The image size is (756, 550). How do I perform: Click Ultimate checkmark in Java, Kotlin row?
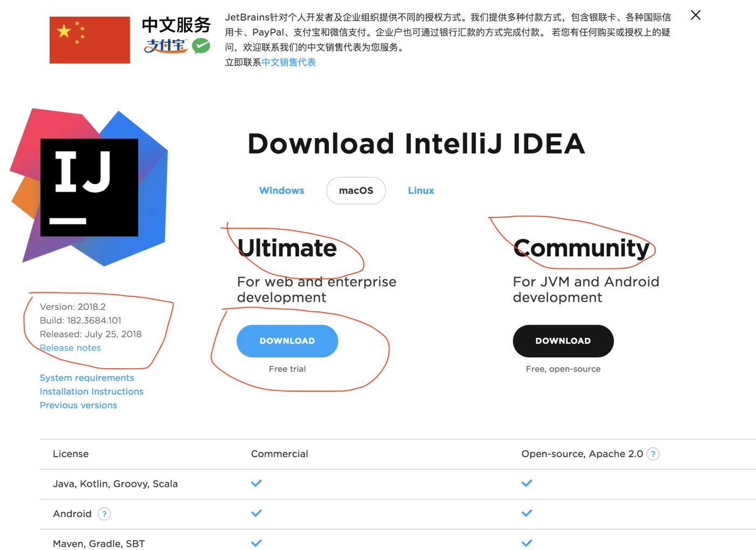coord(256,483)
